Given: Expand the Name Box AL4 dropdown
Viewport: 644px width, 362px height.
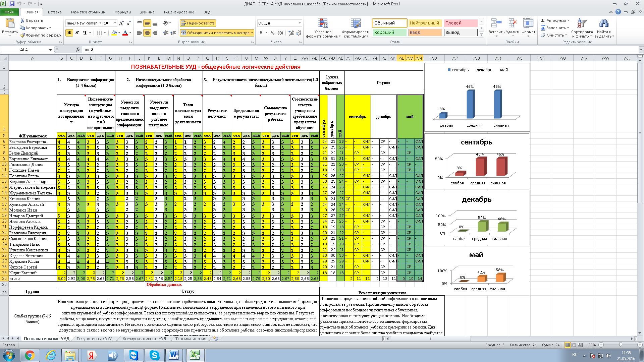Looking at the screenshot, I should [50, 50].
